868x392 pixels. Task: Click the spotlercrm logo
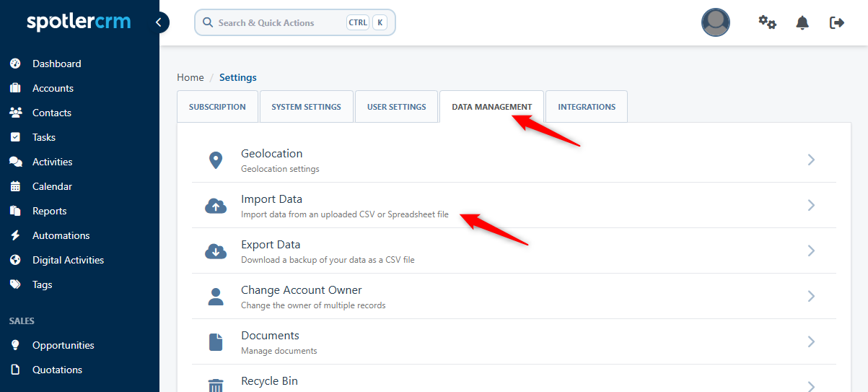pyautogui.click(x=79, y=22)
